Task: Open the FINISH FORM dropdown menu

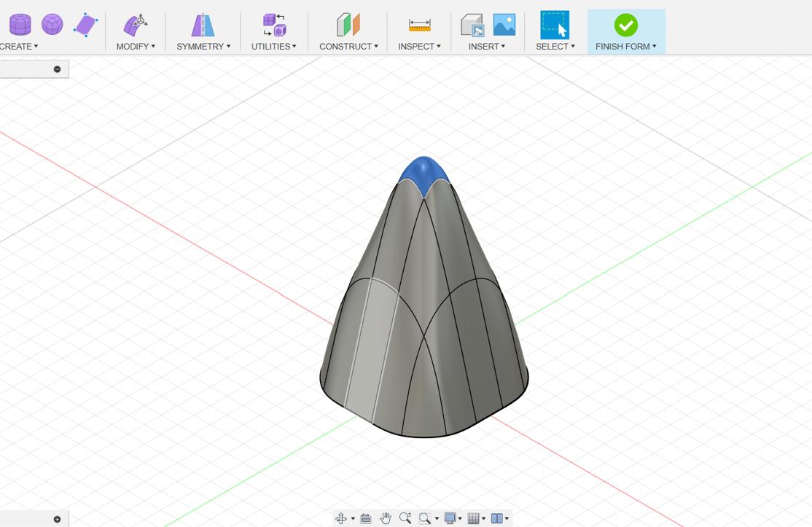Action: click(626, 47)
